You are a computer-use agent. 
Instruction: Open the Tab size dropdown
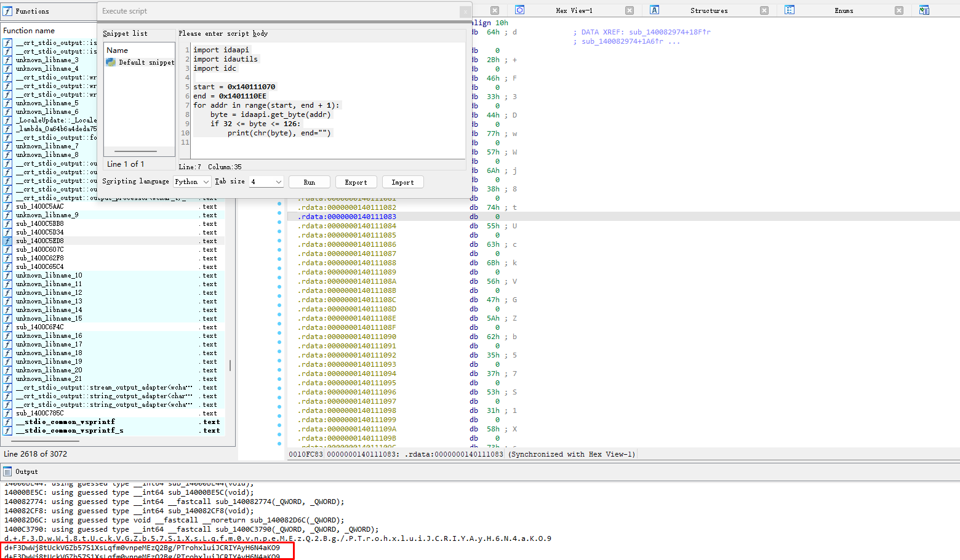pos(266,182)
